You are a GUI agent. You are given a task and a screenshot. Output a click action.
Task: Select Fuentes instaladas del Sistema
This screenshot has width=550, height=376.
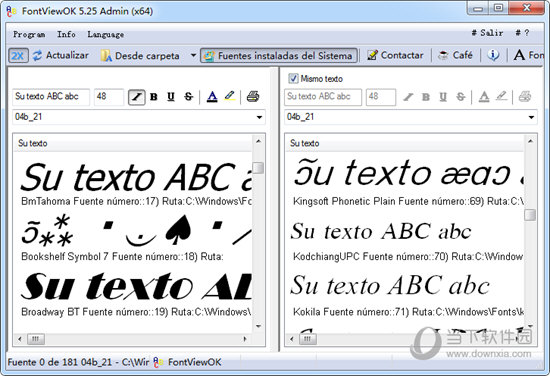point(279,56)
